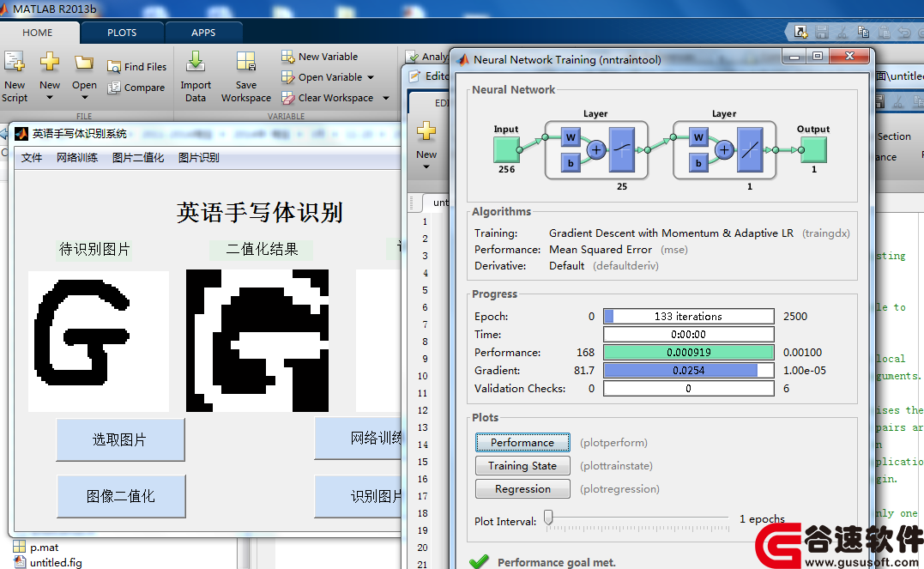This screenshot has width=924, height=569.
Task: Click the Input block in the network diagram
Action: [506, 150]
